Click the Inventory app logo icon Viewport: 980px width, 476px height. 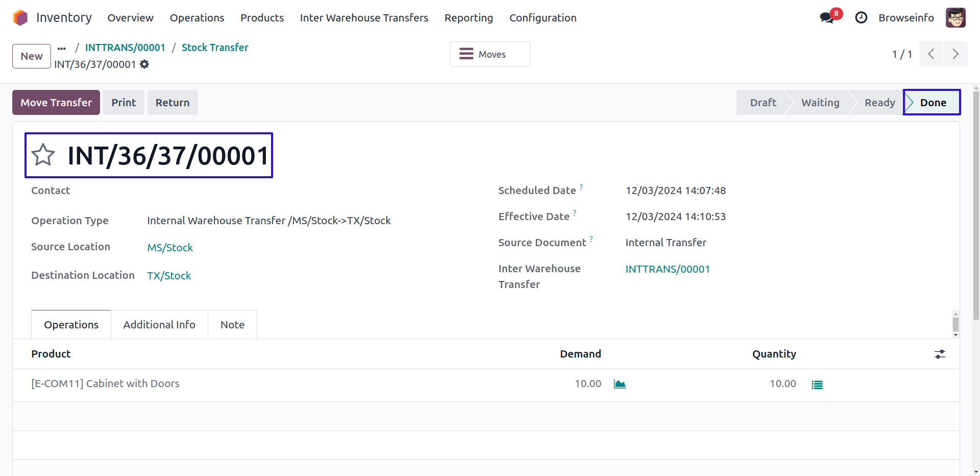(20, 18)
